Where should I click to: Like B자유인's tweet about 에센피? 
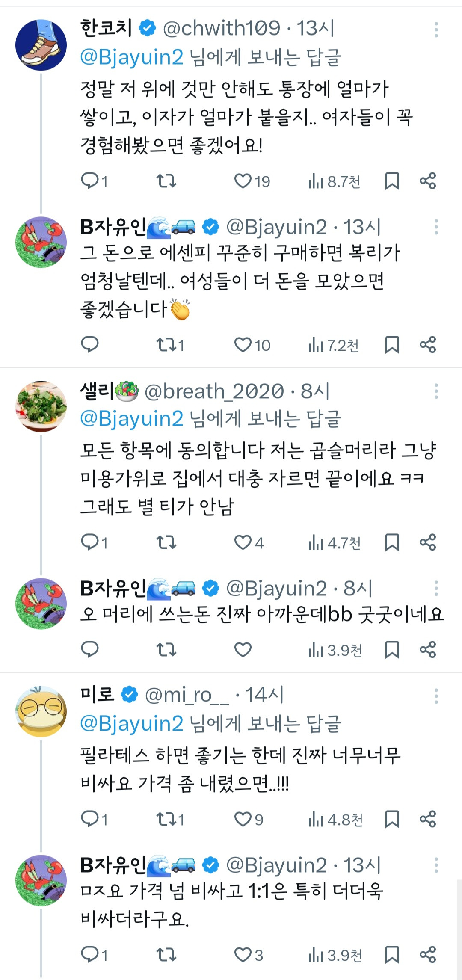[x=243, y=345]
